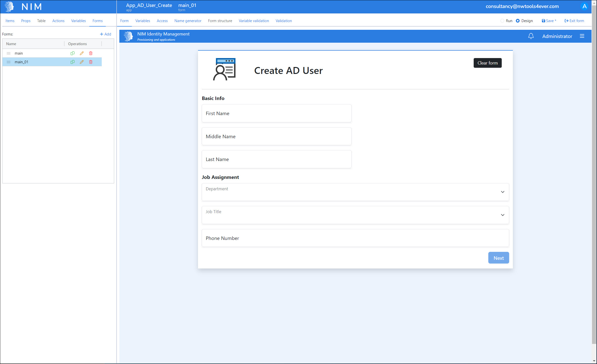Delete the main form via trash icon
The image size is (597, 364).
[91, 53]
